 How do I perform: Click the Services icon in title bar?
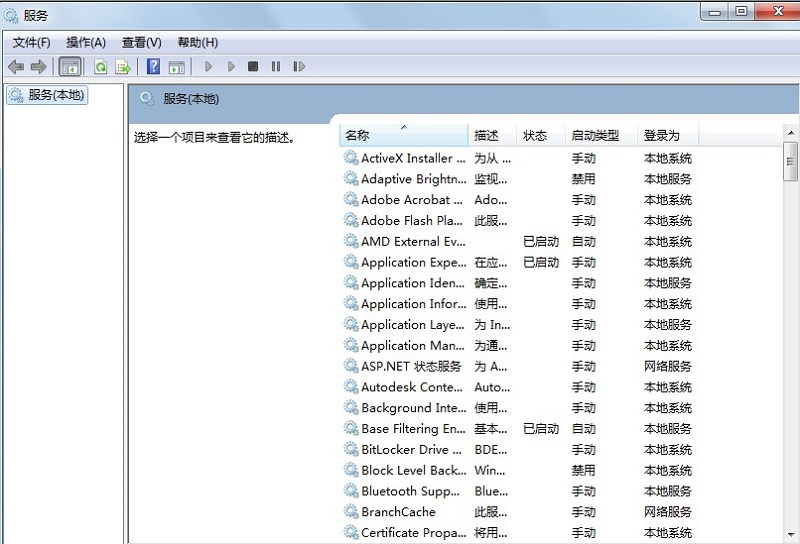11,16
